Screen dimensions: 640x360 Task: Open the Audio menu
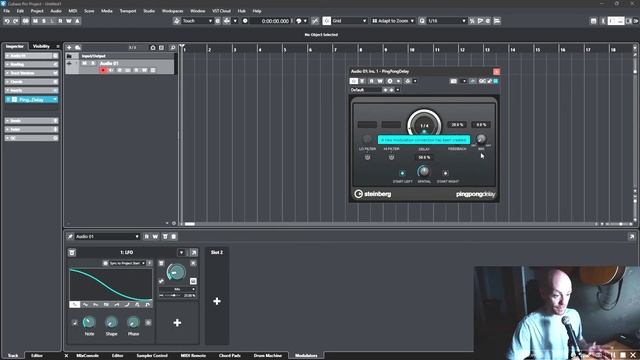pos(56,11)
